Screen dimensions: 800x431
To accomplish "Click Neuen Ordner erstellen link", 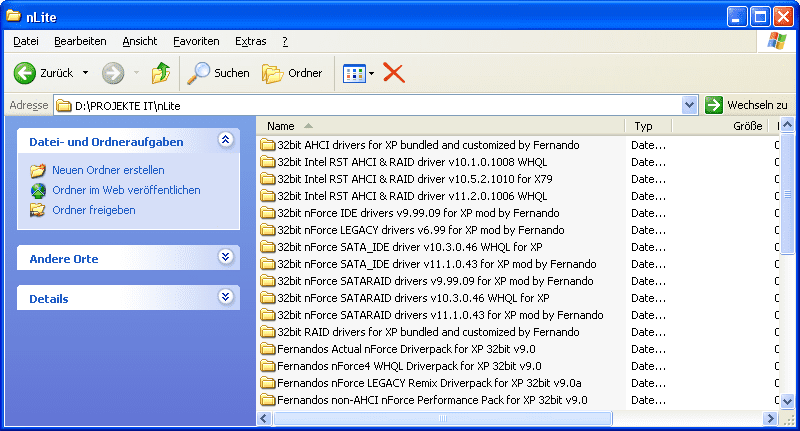I will [x=108, y=170].
